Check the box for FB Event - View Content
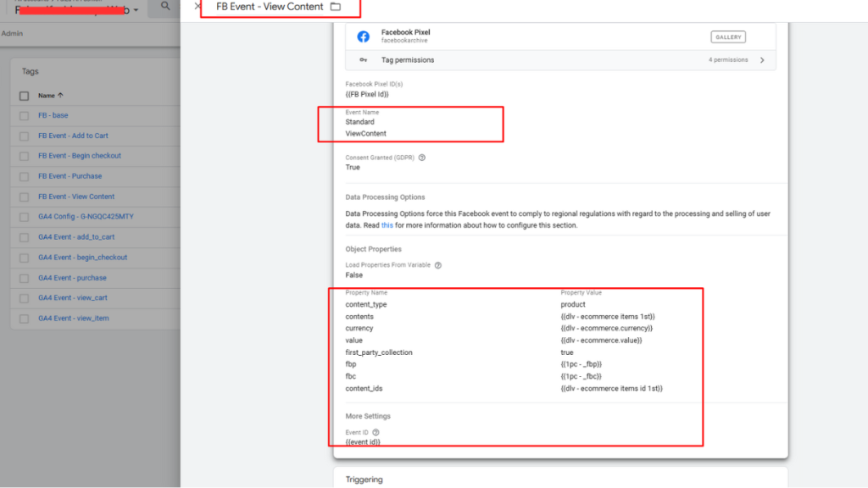Screen dimensions: 868x488 click(x=24, y=197)
